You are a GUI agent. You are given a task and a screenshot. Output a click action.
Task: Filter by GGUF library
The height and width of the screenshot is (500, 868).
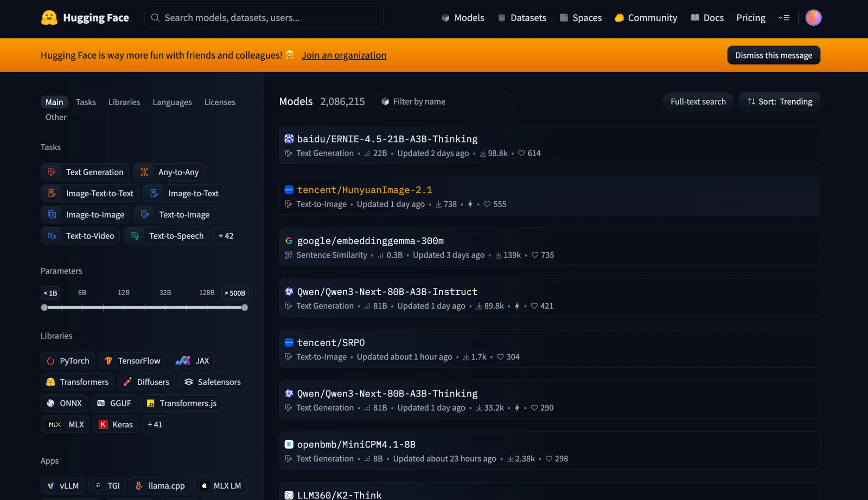(x=114, y=403)
